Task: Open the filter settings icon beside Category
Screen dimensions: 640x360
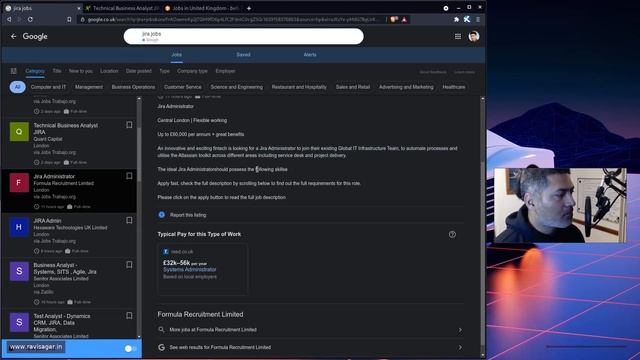Action: pos(13,71)
